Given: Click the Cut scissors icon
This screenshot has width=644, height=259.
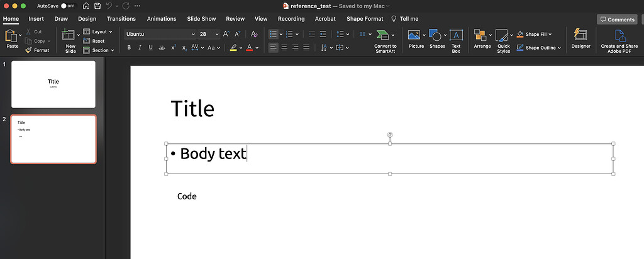Looking at the screenshot, I should pyautogui.click(x=28, y=31).
